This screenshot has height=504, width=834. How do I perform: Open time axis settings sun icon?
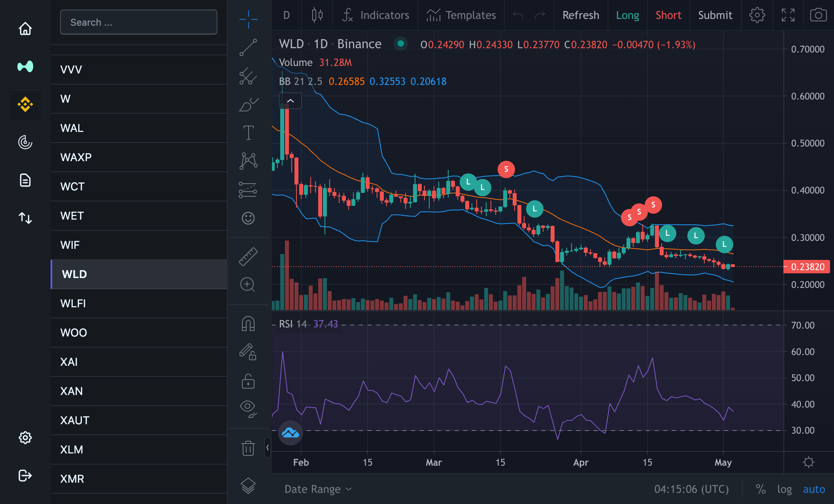tap(809, 462)
